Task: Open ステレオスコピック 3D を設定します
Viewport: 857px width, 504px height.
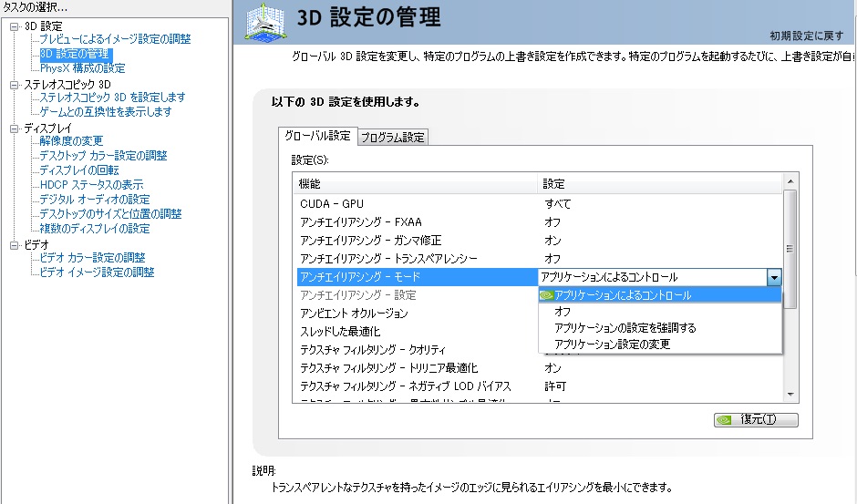Action: (x=112, y=98)
